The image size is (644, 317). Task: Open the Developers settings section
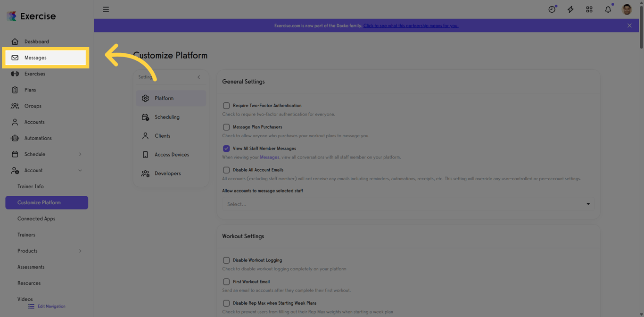coord(168,173)
